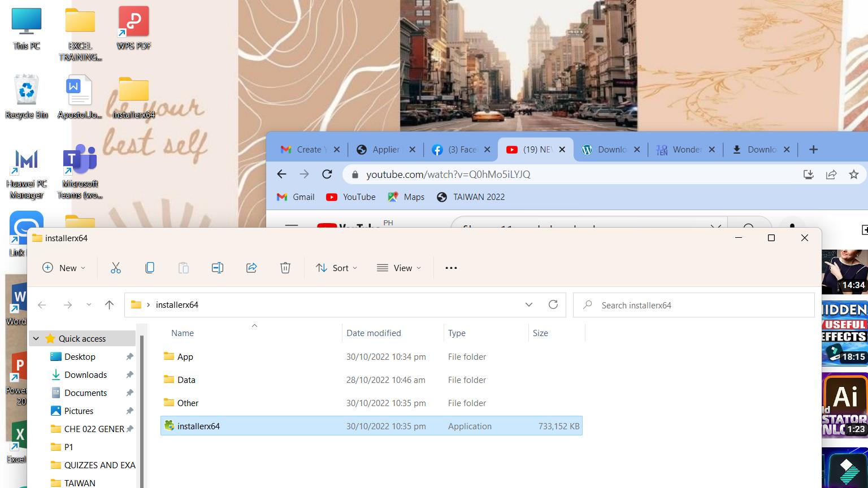Open the New item dropdown
This screenshot has width=868, height=488.
click(x=64, y=268)
